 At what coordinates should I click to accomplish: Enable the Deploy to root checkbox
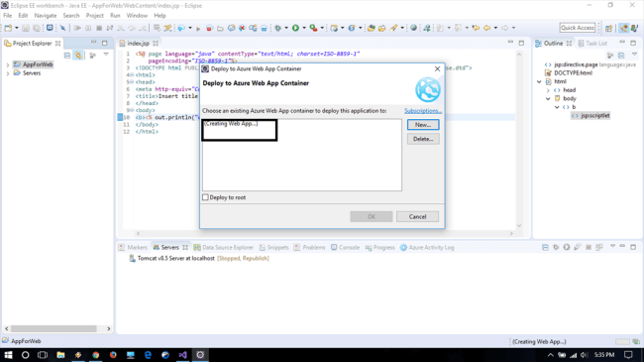point(205,197)
